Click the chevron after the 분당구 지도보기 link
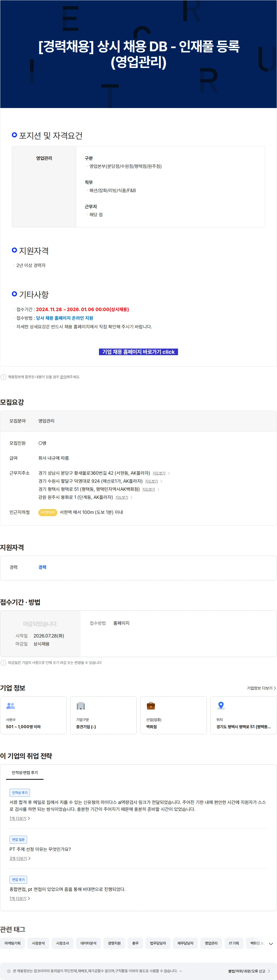 click(169, 473)
